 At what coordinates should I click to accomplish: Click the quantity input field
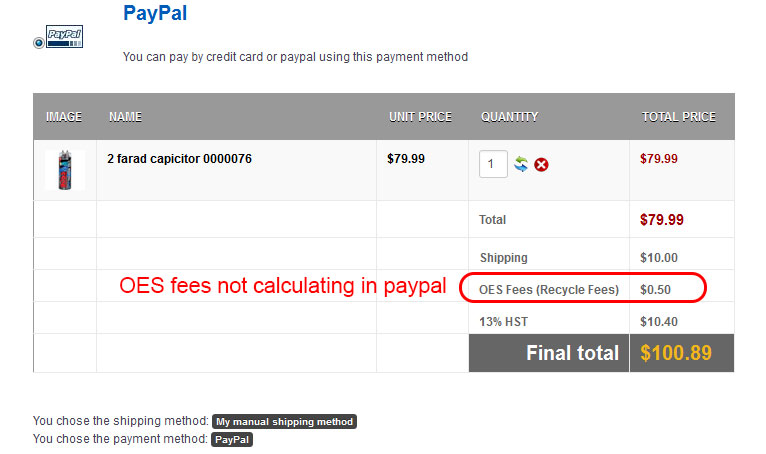click(493, 164)
